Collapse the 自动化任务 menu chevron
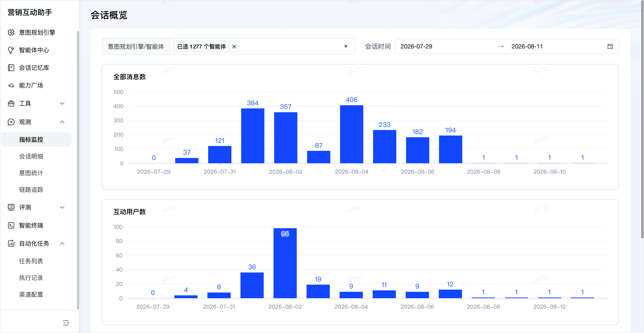 (62, 243)
